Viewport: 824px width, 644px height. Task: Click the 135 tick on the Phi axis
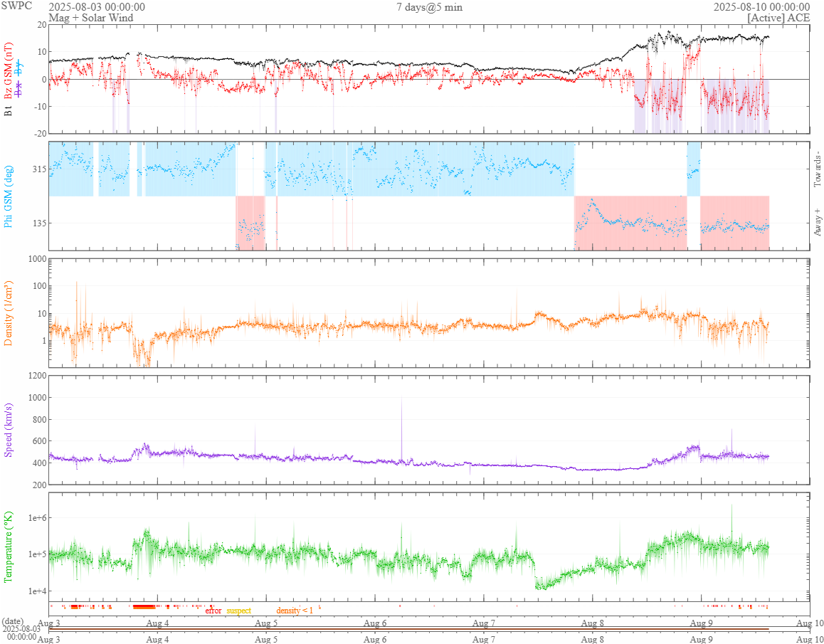38,223
